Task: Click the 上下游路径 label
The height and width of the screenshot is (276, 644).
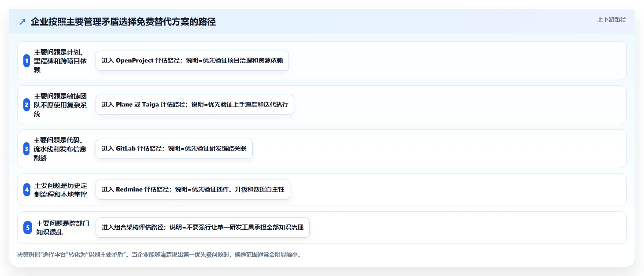Action: (611, 19)
